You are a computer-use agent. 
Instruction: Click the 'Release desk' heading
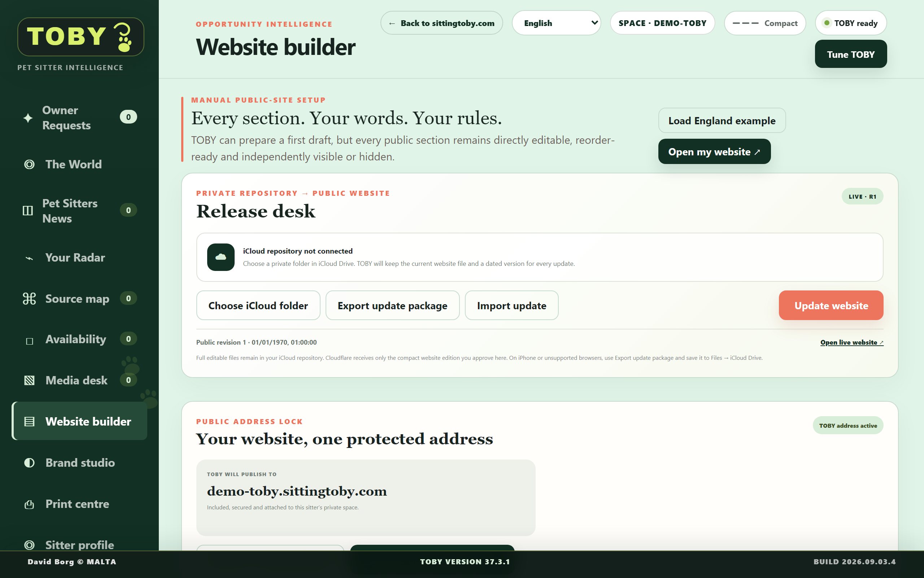(x=256, y=211)
